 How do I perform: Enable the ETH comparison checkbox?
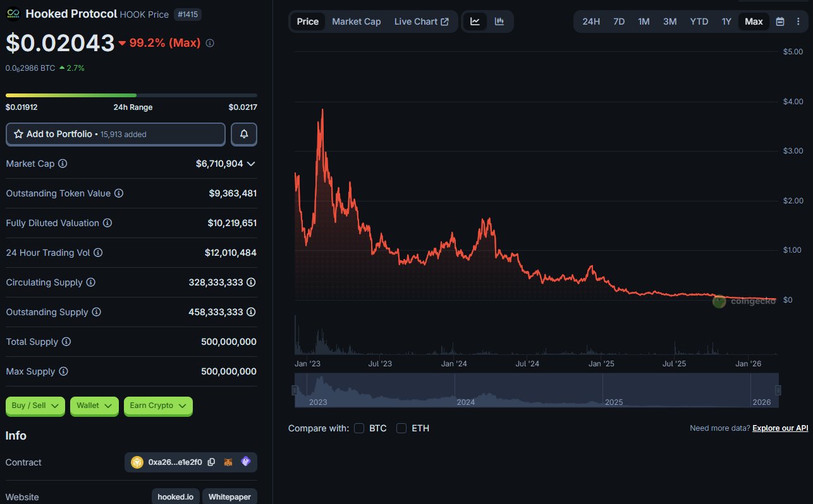[401, 428]
